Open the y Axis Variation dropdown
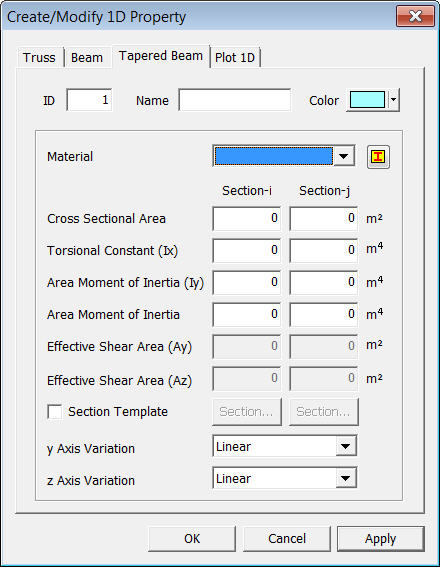This screenshot has height=567, width=440. pos(346,447)
